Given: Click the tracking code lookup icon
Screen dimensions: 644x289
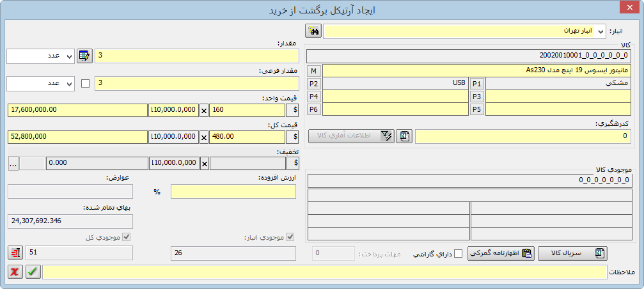Looking at the screenshot, I should pyautogui.click(x=404, y=136).
